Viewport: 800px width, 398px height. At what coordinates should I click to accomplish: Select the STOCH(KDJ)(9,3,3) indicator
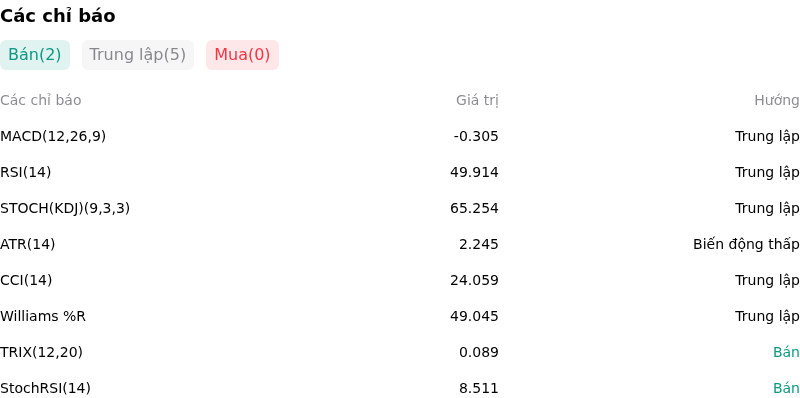pyautogui.click(x=65, y=208)
